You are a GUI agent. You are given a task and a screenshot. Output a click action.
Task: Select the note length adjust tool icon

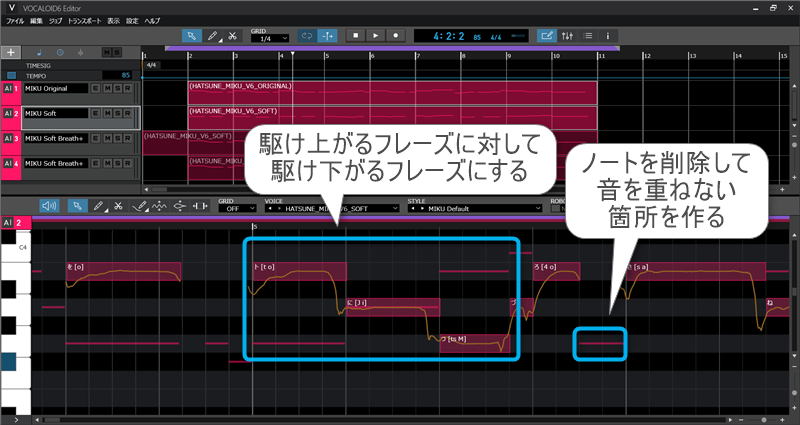tap(200, 206)
